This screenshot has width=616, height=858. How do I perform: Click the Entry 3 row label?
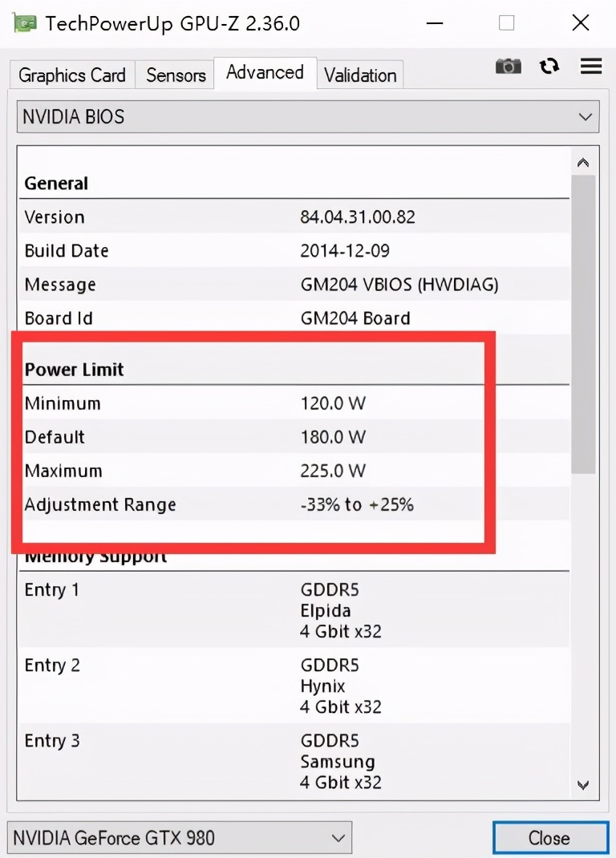tap(52, 741)
